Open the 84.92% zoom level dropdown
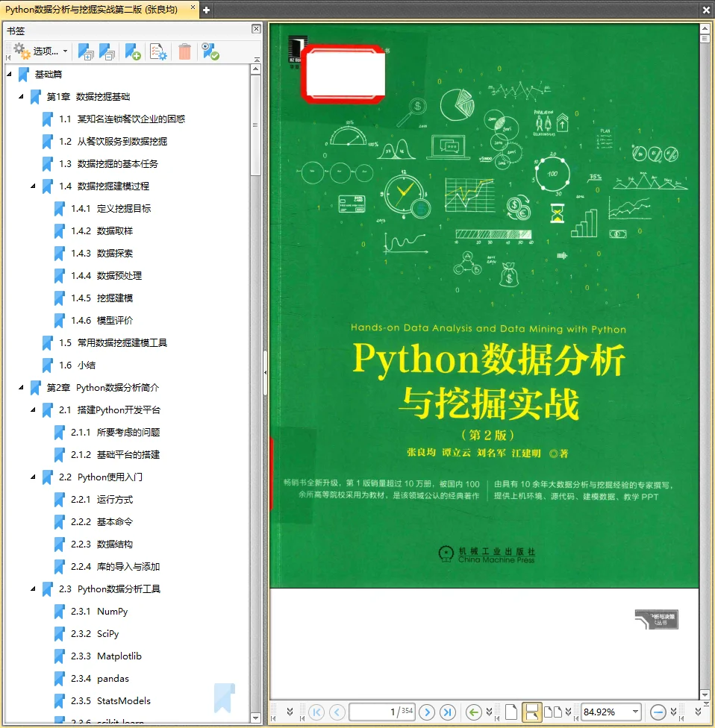 (x=635, y=712)
